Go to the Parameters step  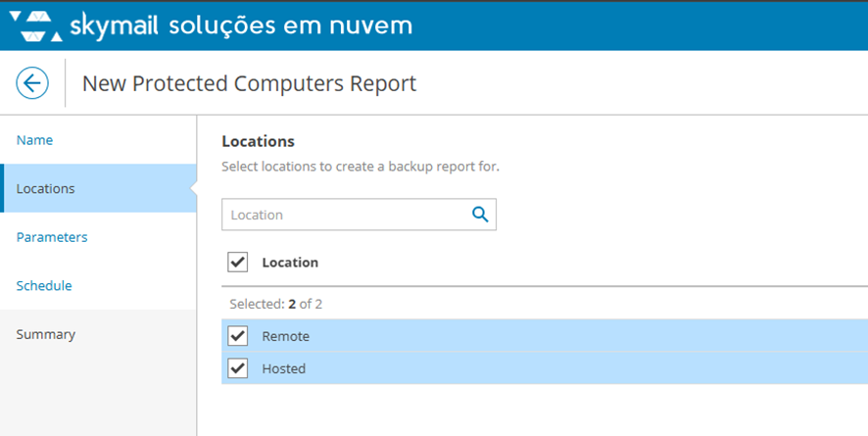[x=52, y=237]
